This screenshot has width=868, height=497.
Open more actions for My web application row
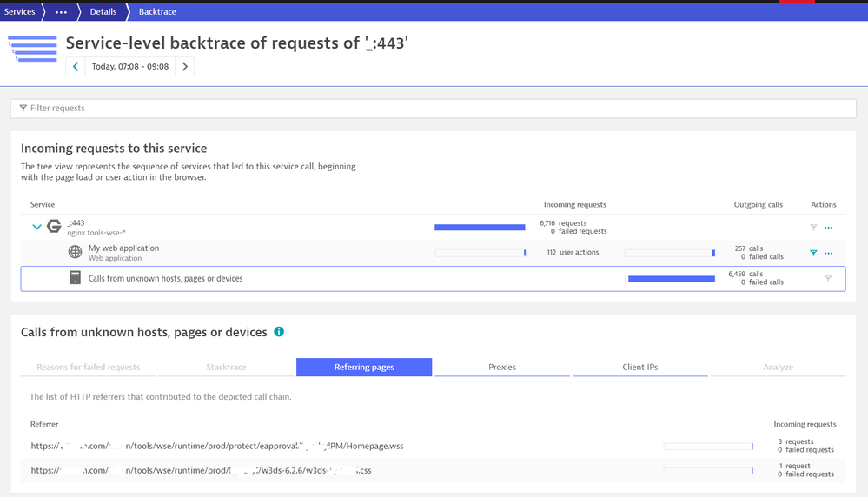[828, 254]
